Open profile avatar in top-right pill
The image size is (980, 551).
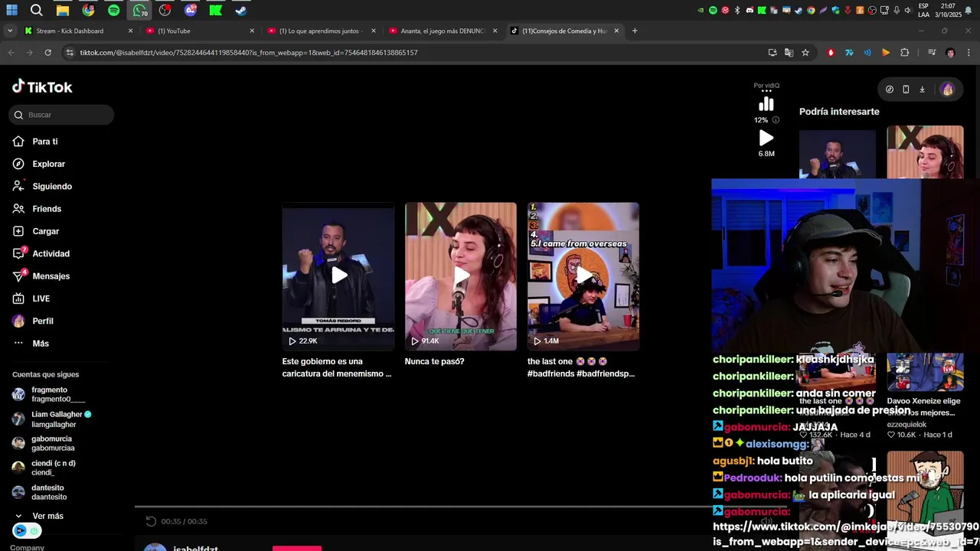(948, 90)
